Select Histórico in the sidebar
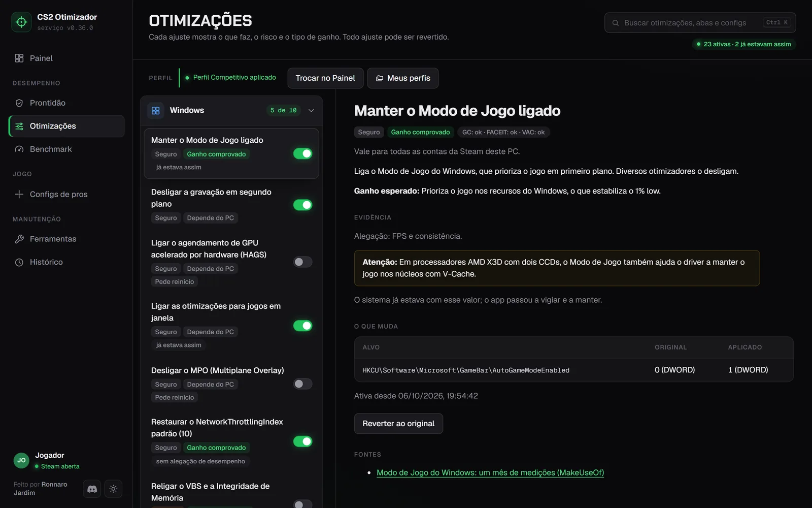This screenshot has height=508, width=812. point(66,262)
